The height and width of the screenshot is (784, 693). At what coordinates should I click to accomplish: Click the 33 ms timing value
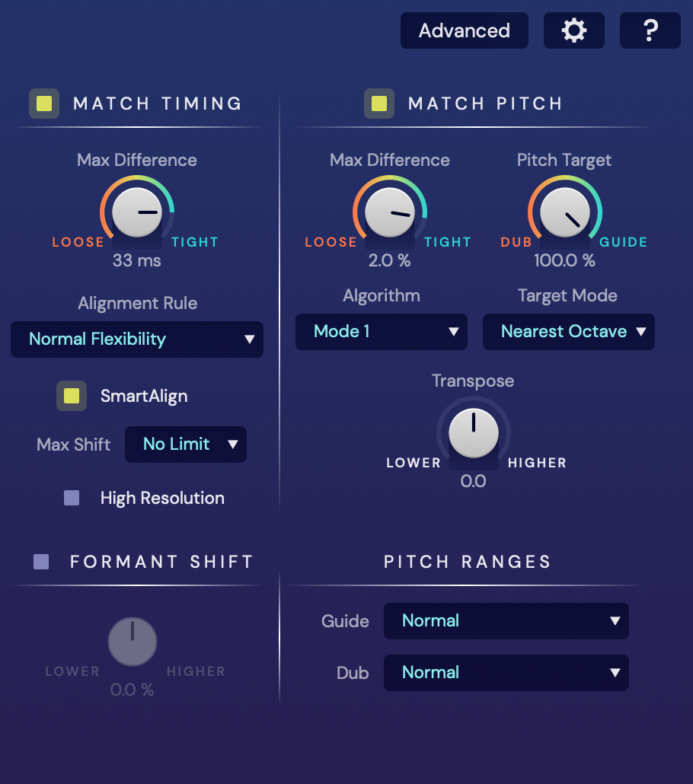(x=137, y=260)
